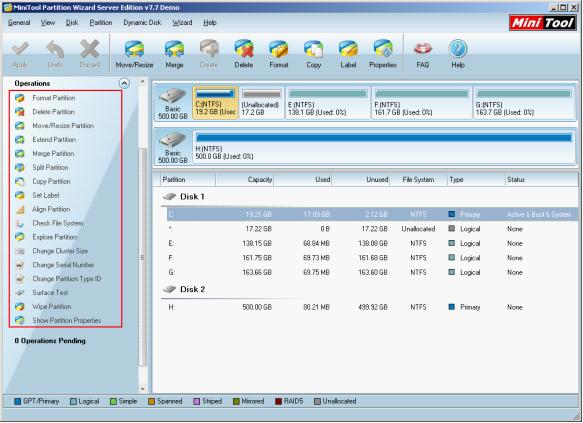Select the G: partition row
The width and height of the screenshot is (583, 423).
pos(372,272)
